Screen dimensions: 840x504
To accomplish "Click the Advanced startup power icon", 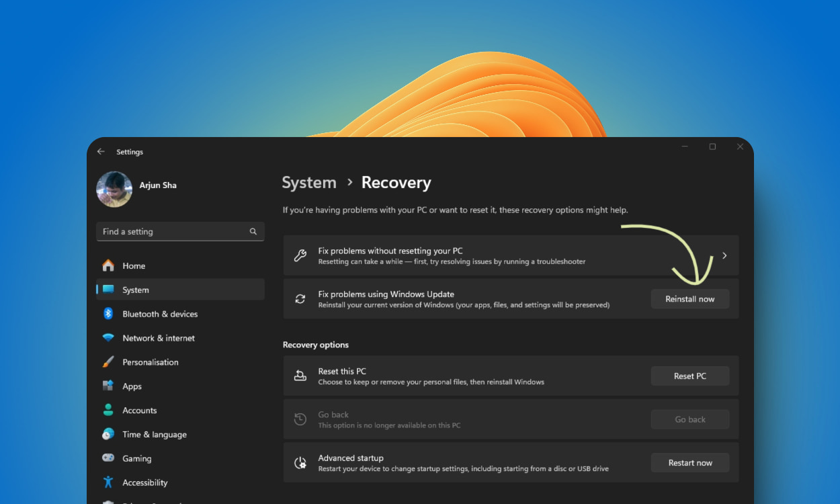I will (x=300, y=463).
